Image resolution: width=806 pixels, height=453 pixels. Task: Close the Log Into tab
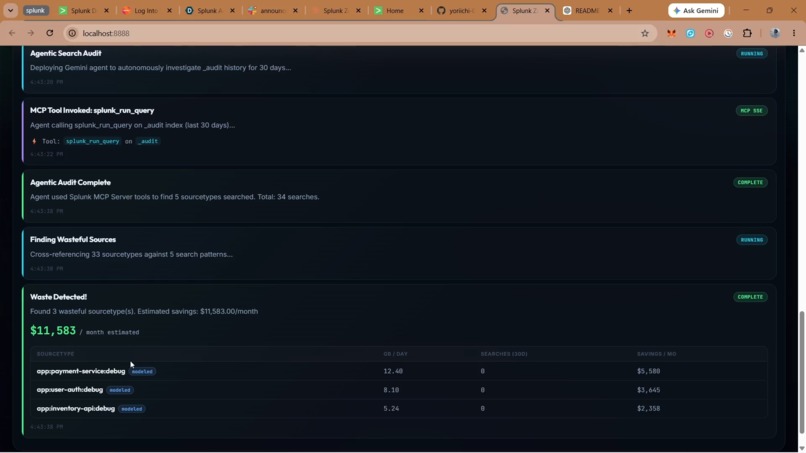[x=169, y=10]
